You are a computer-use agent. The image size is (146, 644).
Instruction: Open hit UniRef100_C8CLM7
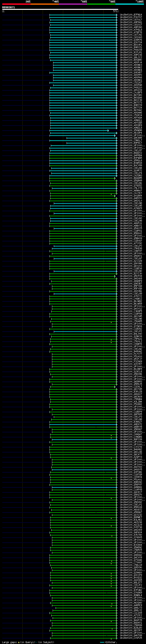(x=131, y=151)
